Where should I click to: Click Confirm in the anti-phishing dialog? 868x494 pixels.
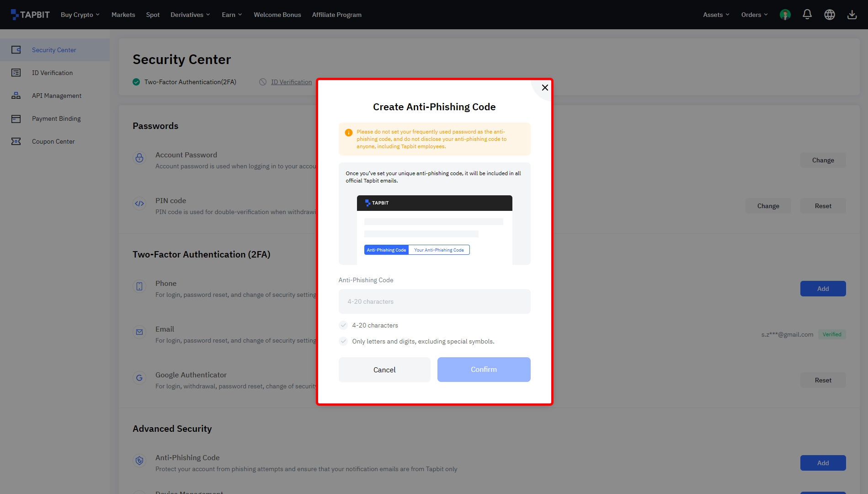484,370
